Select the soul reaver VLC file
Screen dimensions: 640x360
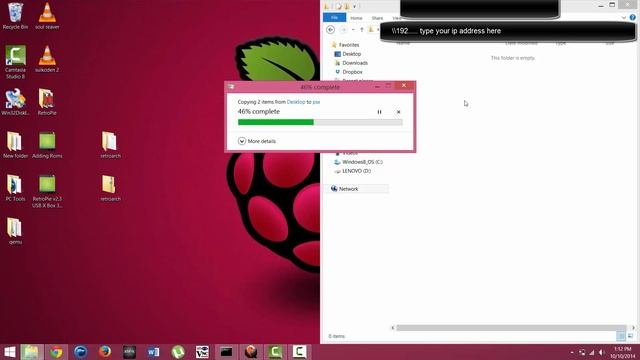coord(47,16)
